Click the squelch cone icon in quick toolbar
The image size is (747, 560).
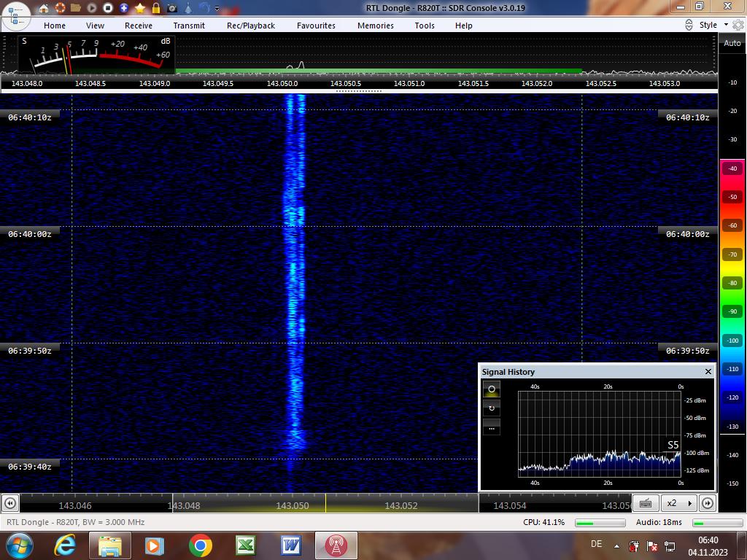[x=188, y=8]
